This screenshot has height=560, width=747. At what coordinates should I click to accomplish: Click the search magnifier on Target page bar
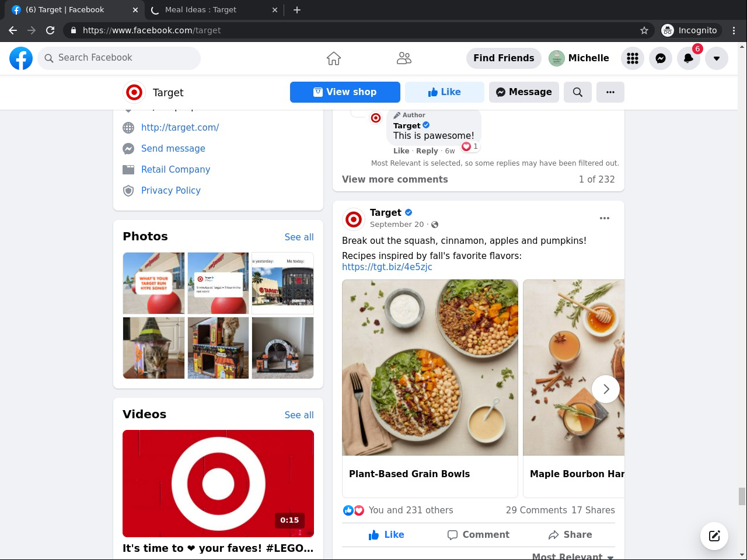pos(578,92)
